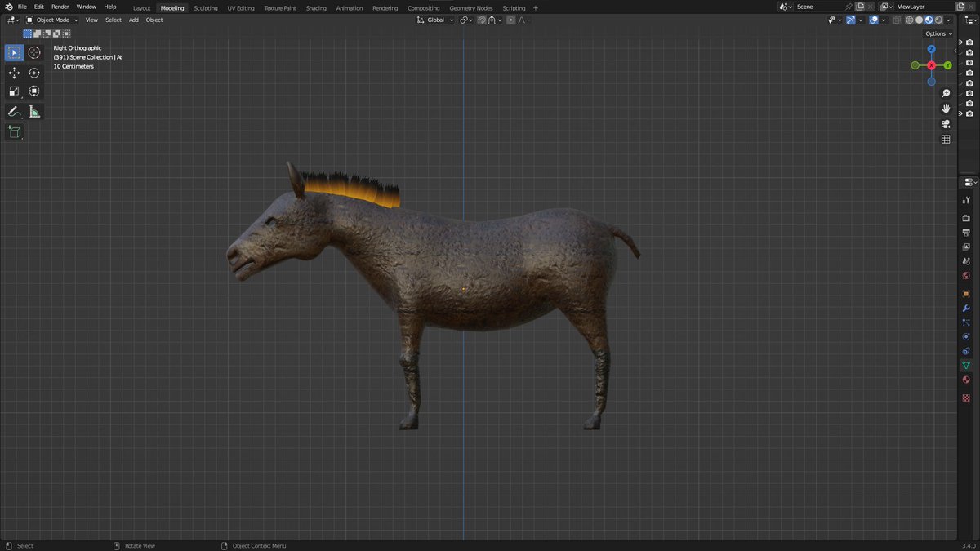Open the Render menu
Screen dimensions: 980x551
(60, 7)
